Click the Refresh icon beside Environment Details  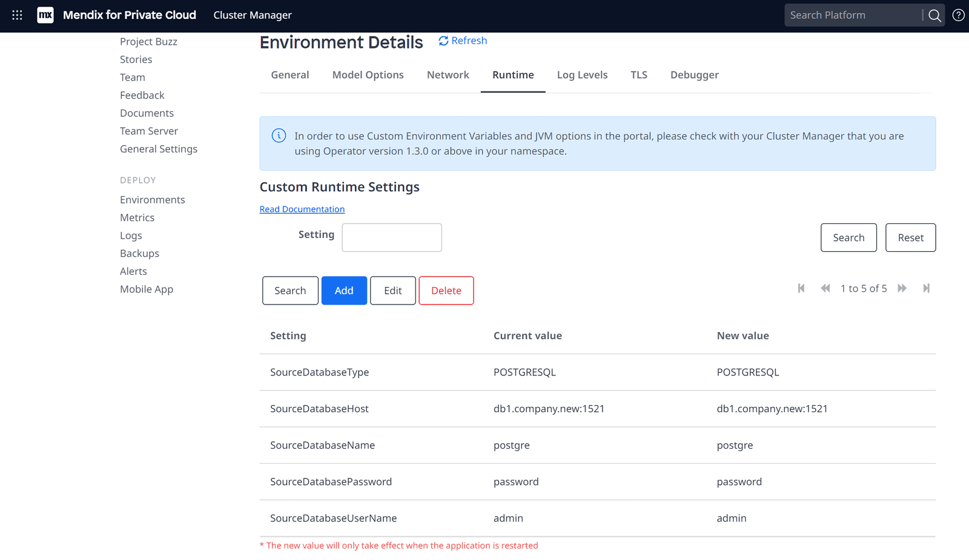point(444,41)
